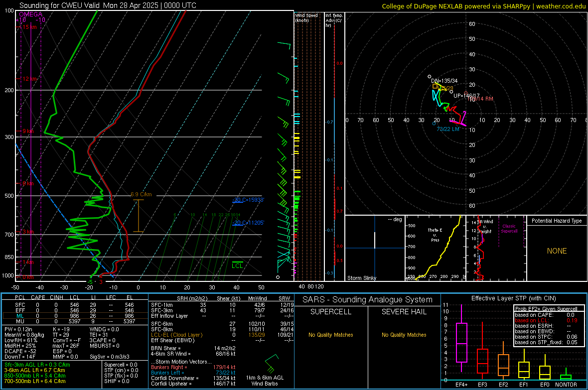588x390 pixels.
Task: Click the sounding title for CWEU
Action: 108,5
